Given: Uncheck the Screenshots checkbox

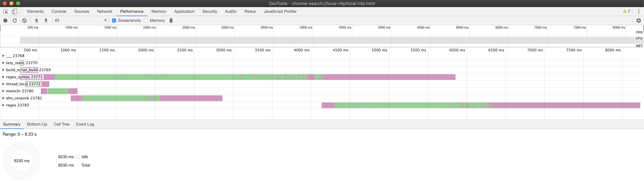Looking at the screenshot, I should click(x=114, y=20).
